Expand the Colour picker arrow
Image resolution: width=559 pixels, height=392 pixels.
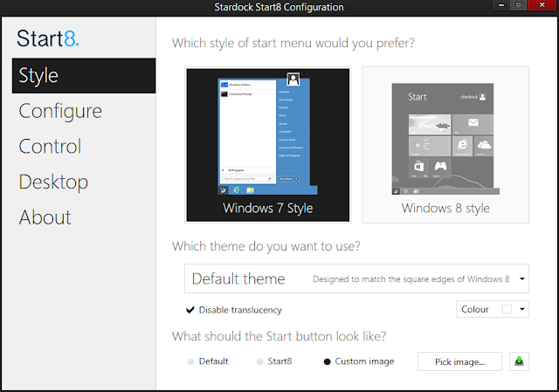(522, 309)
